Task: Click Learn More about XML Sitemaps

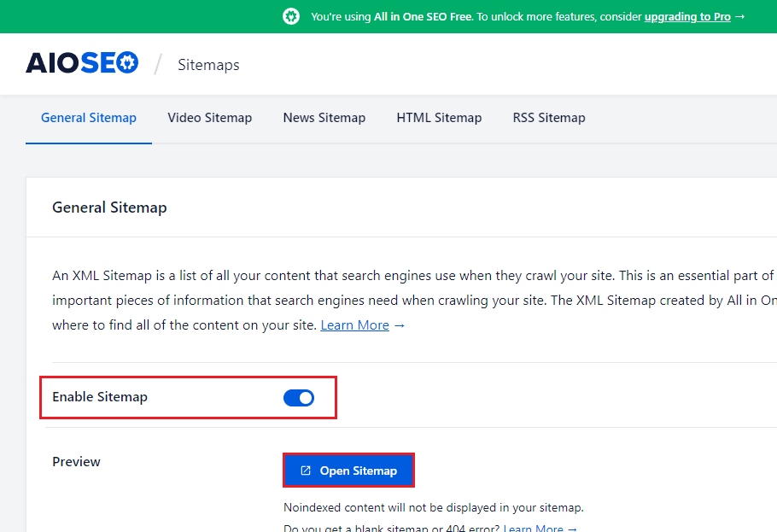Action: pyautogui.click(x=354, y=324)
